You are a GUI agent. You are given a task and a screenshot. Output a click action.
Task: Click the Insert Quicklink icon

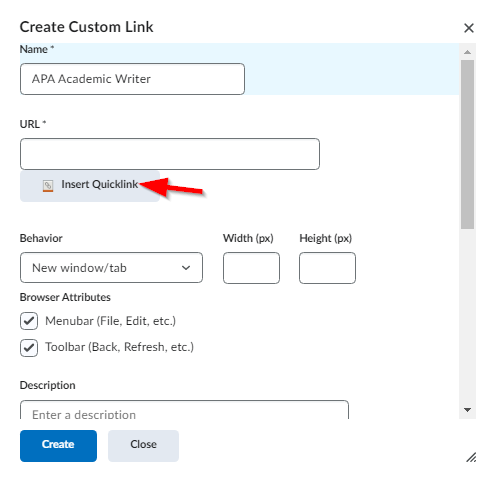pyautogui.click(x=48, y=186)
